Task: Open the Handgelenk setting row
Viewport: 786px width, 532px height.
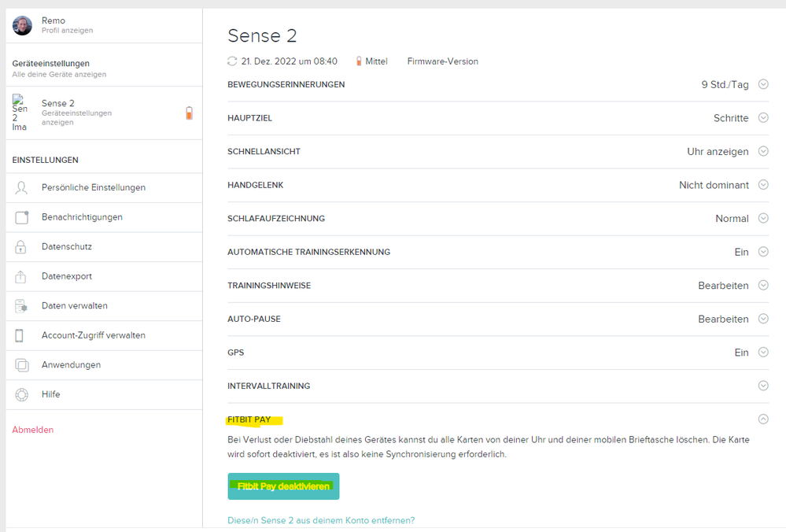Action: (497, 185)
